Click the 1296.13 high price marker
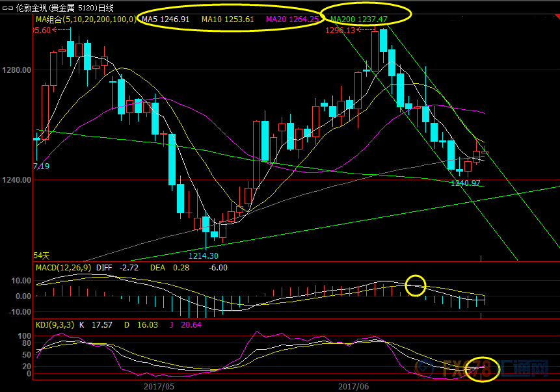The height and width of the screenshot is (392, 560). point(341,31)
